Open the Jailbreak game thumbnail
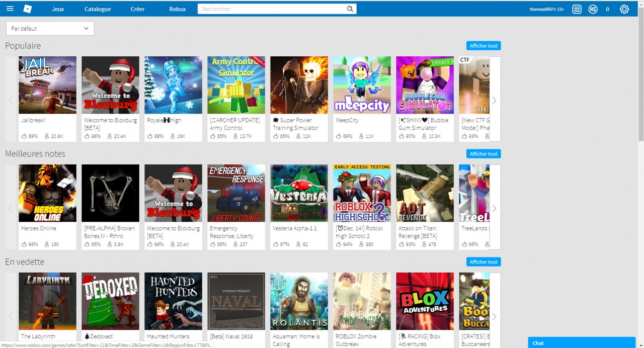 click(x=47, y=85)
